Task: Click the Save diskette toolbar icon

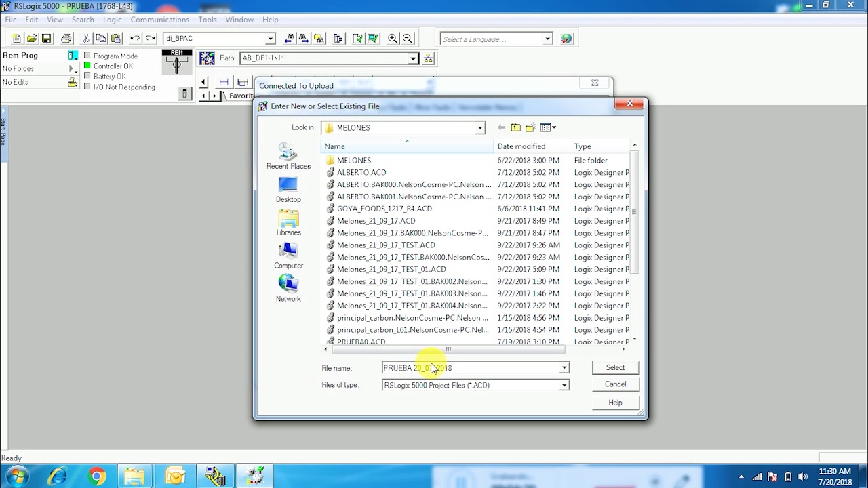Action: 47,39
